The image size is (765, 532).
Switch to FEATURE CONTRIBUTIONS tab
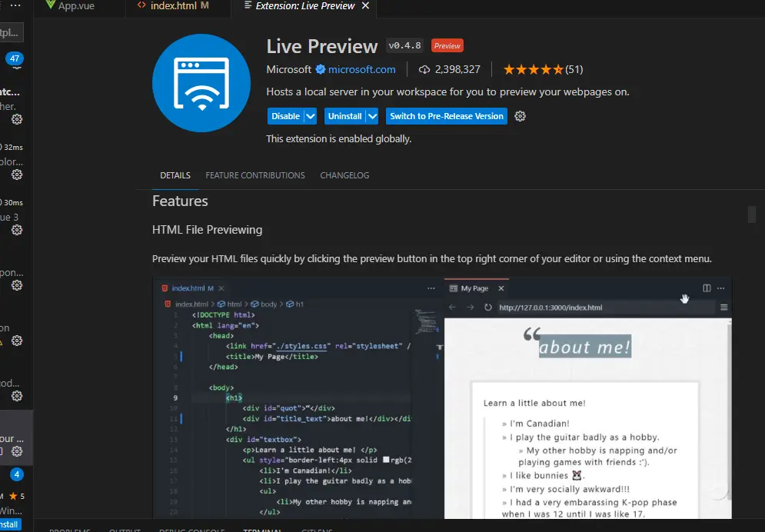tap(255, 175)
